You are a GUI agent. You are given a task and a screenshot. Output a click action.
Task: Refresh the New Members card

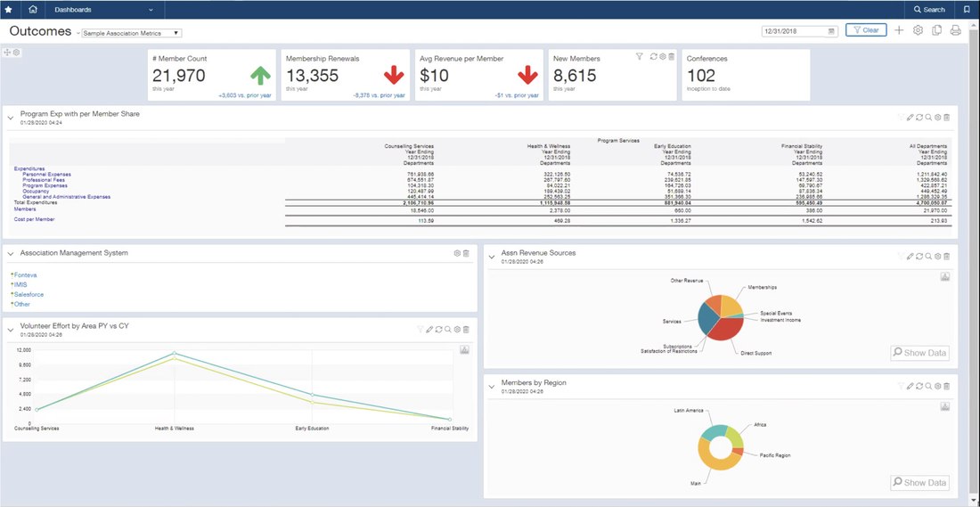[x=653, y=57]
